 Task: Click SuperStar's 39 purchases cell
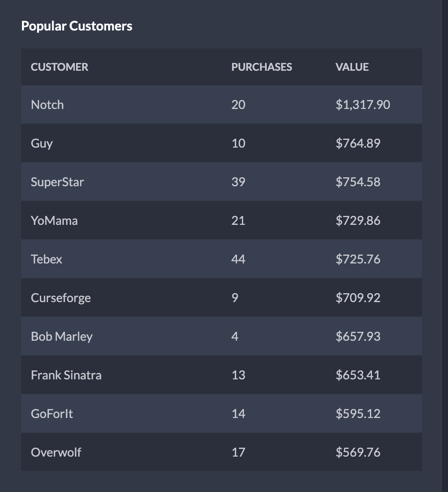click(238, 182)
